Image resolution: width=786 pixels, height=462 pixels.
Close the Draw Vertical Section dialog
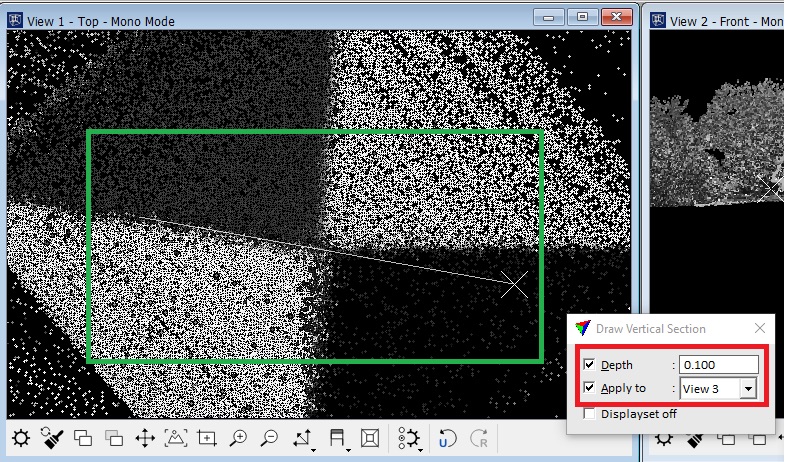click(x=759, y=328)
